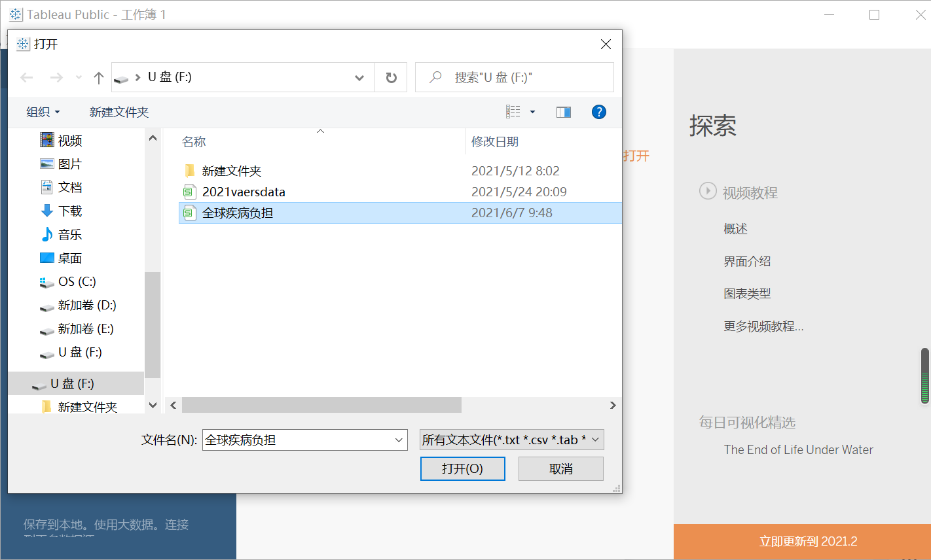Open the file type filter dropdown
The height and width of the screenshot is (560, 931).
point(511,440)
